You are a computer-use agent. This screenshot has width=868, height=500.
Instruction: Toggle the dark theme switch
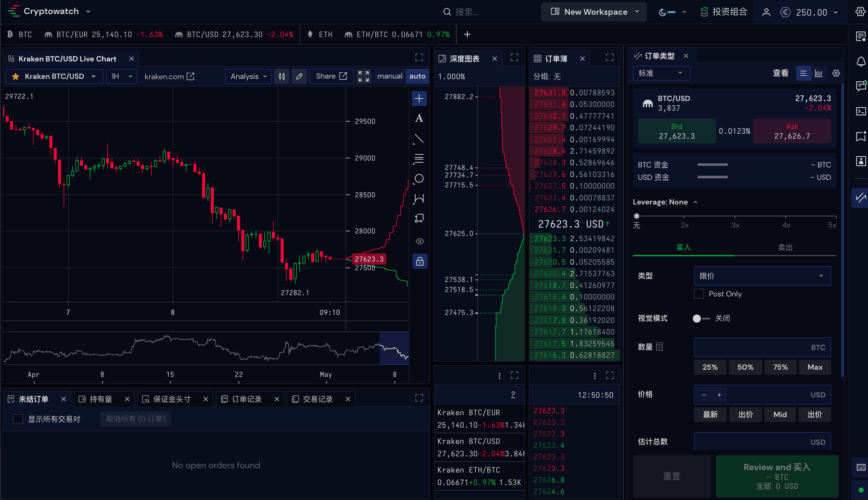[667, 12]
